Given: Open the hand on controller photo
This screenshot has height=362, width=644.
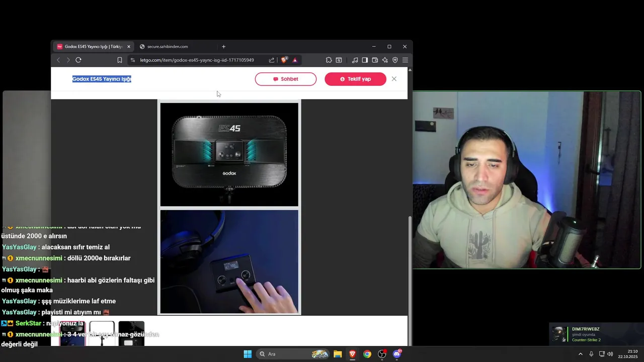Looking at the screenshot, I should [229, 261].
